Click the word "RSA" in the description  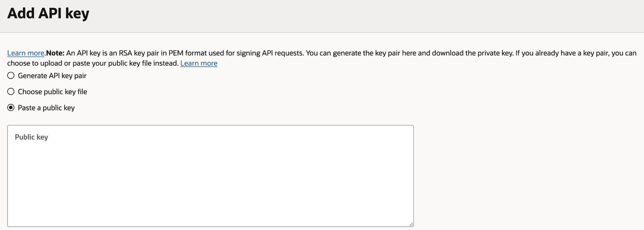click(125, 53)
